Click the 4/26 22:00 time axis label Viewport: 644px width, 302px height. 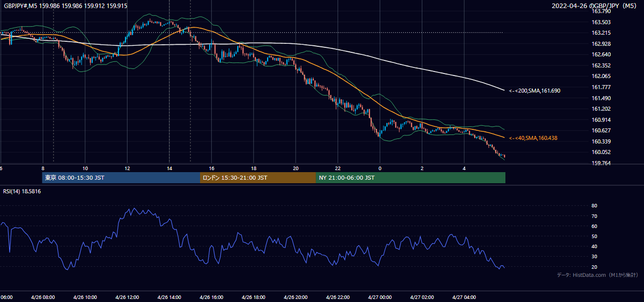click(x=338, y=297)
